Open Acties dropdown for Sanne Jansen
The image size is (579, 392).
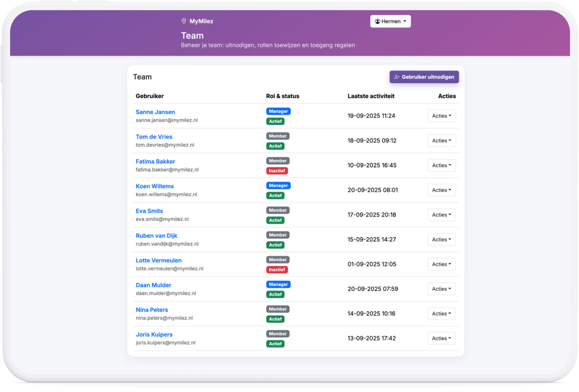[441, 116]
